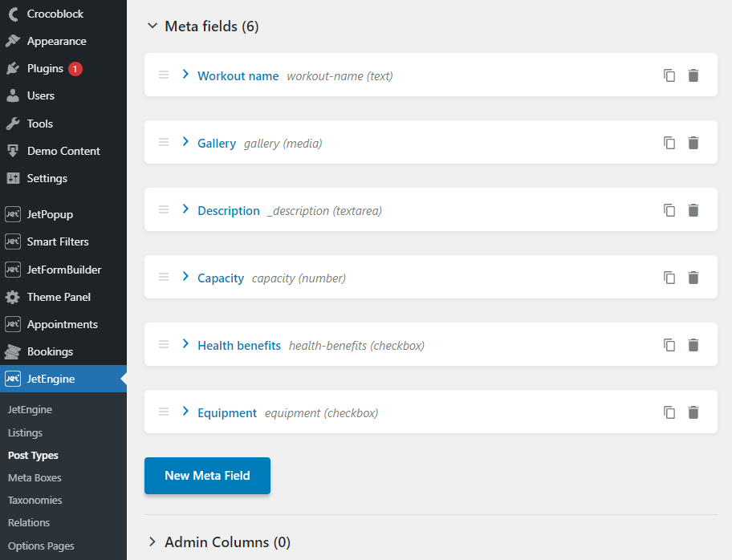Open the Appointments menu
This screenshot has width=732, height=560.
point(63,324)
